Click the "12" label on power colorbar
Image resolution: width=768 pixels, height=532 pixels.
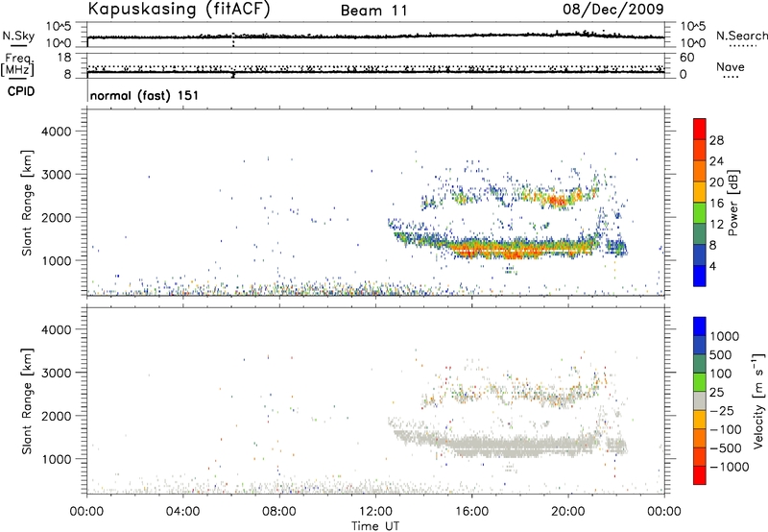[716, 225]
